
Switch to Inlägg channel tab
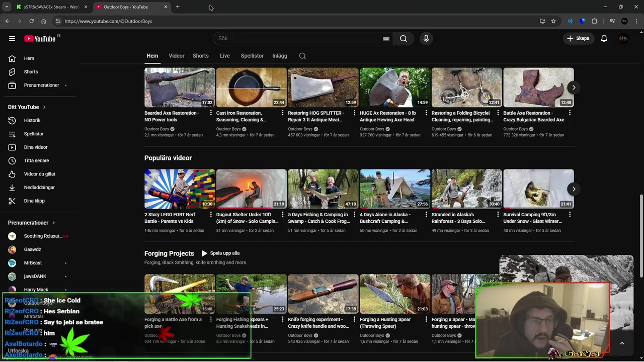coord(280,56)
